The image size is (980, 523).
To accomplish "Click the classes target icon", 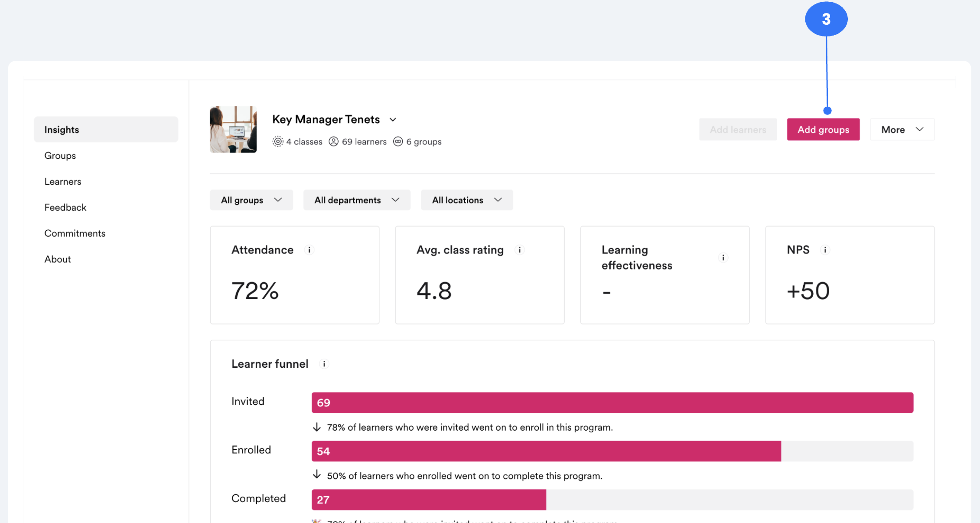I will click(278, 141).
